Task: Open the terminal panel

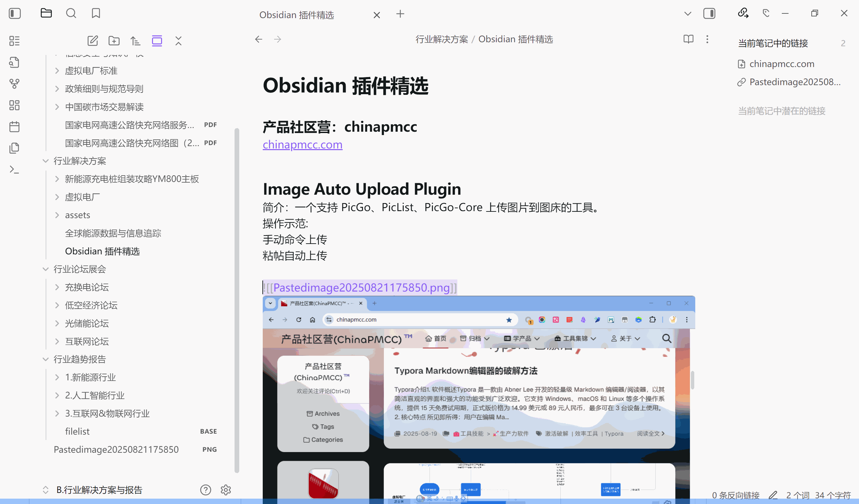Action: click(14, 169)
